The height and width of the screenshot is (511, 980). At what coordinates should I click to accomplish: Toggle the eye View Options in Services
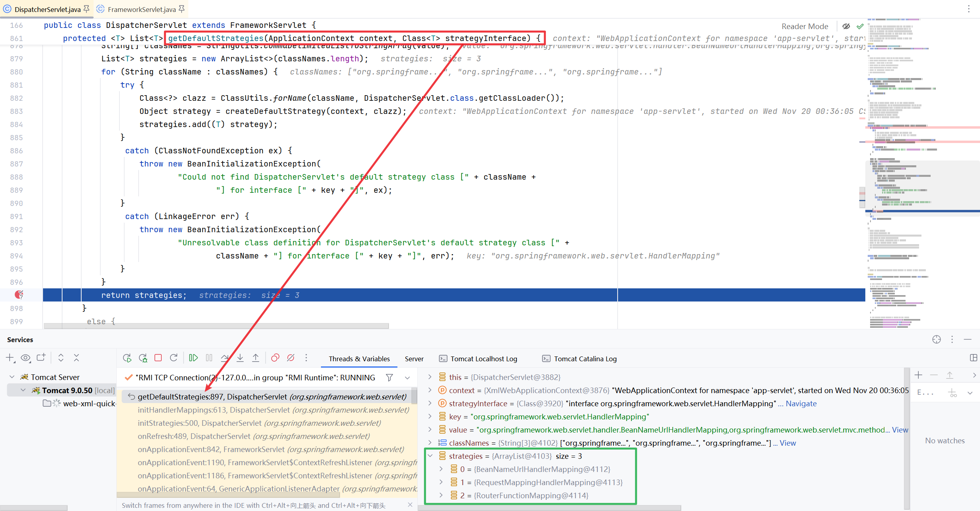(25, 358)
